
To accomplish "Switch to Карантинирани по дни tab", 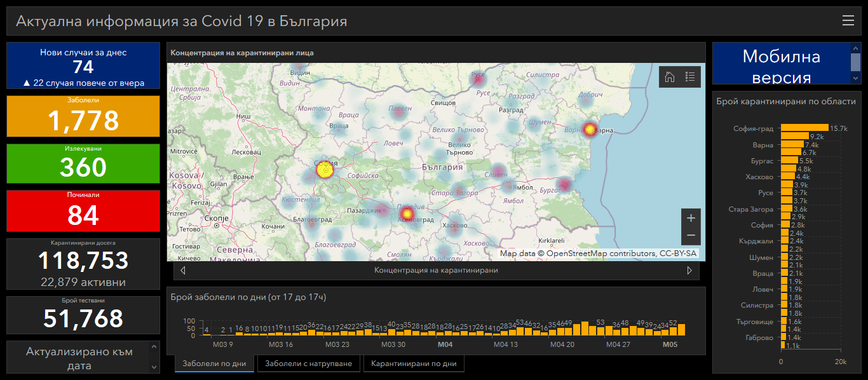I will click(414, 364).
